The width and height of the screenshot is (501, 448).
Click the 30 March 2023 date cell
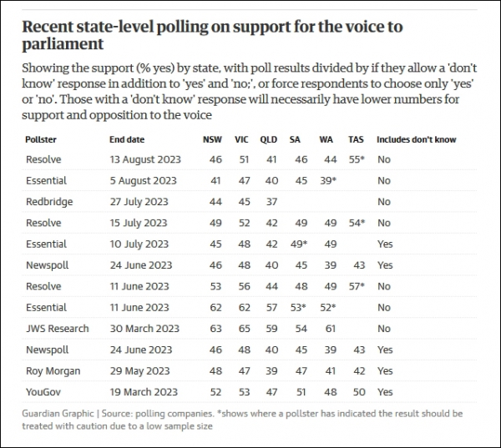tap(144, 329)
